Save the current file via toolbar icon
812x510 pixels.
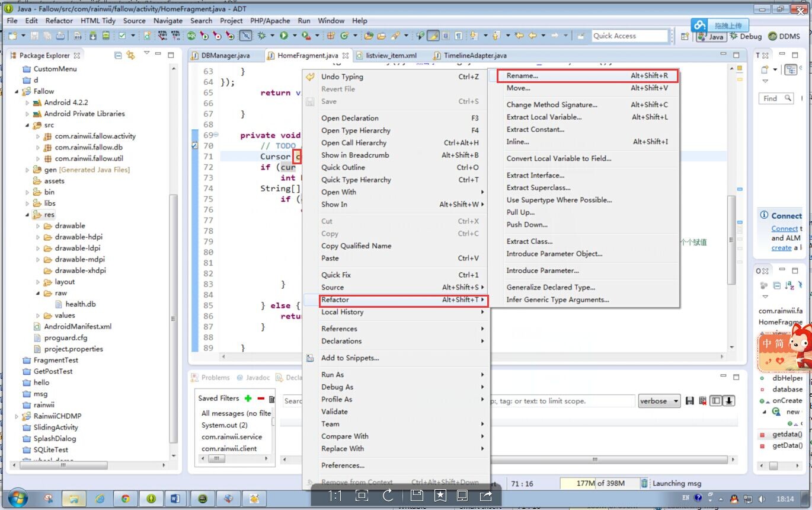coord(34,36)
